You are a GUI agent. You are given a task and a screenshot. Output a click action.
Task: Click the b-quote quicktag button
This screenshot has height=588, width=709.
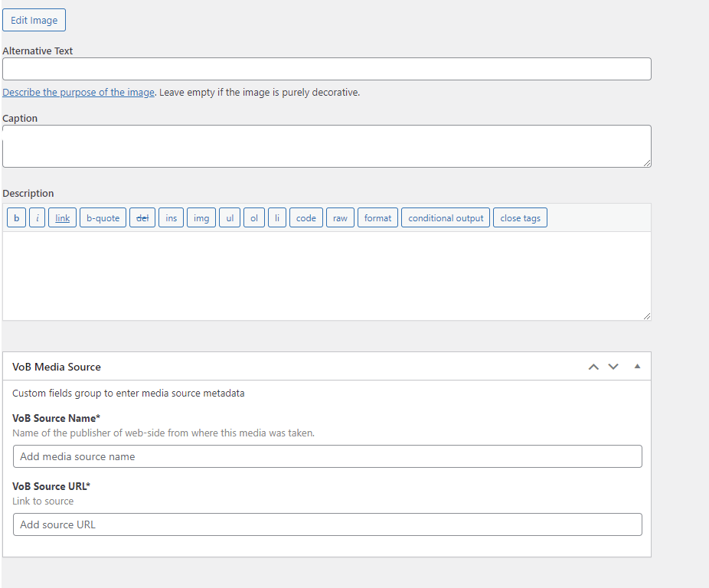[103, 217]
